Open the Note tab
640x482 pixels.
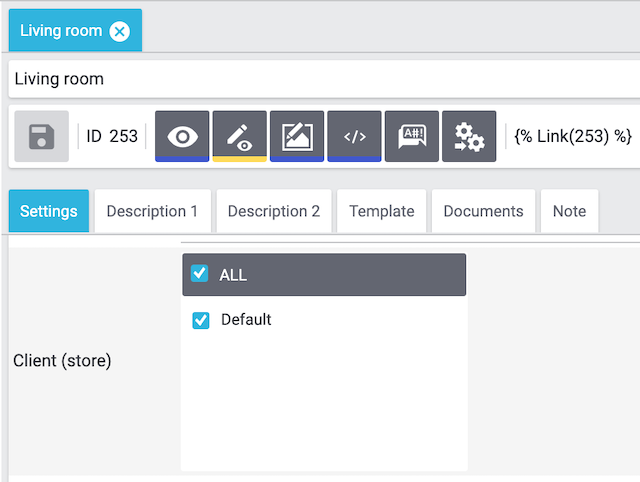569,211
